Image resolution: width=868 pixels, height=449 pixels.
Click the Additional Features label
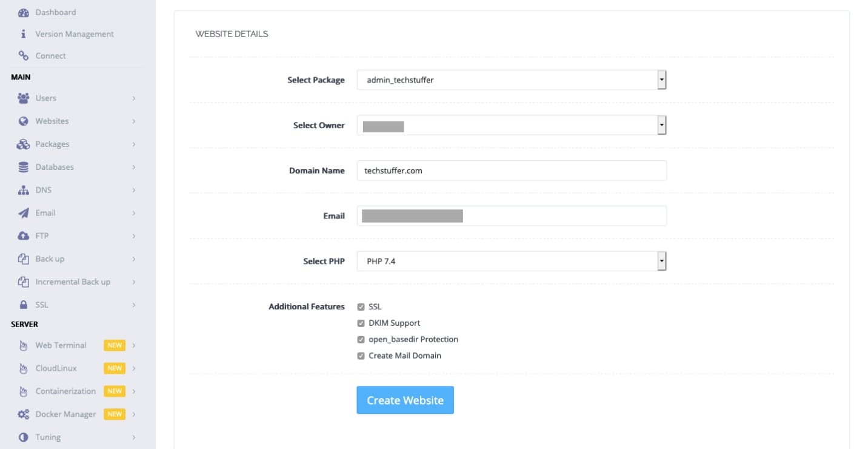(307, 307)
